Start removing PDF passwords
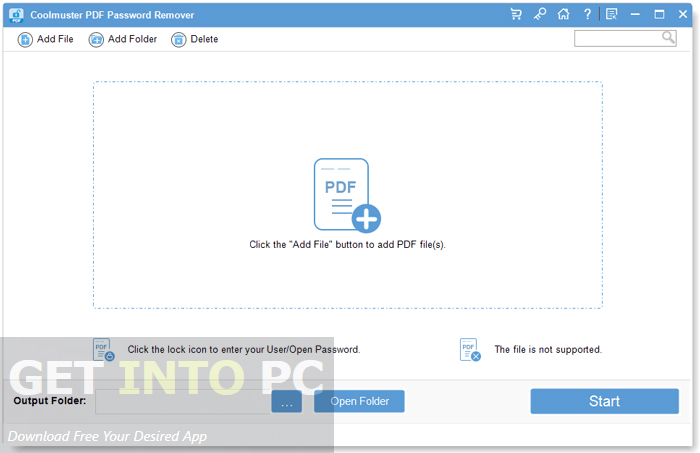 [604, 401]
